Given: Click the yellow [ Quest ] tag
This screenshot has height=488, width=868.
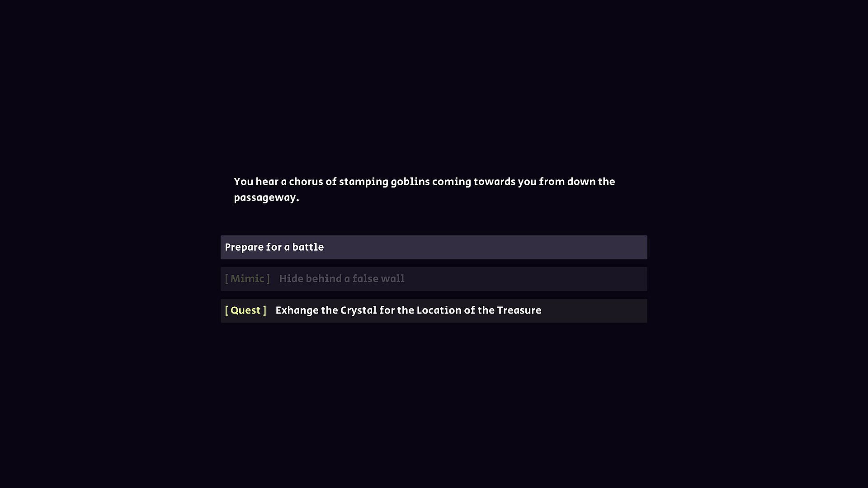Looking at the screenshot, I should click(245, 310).
